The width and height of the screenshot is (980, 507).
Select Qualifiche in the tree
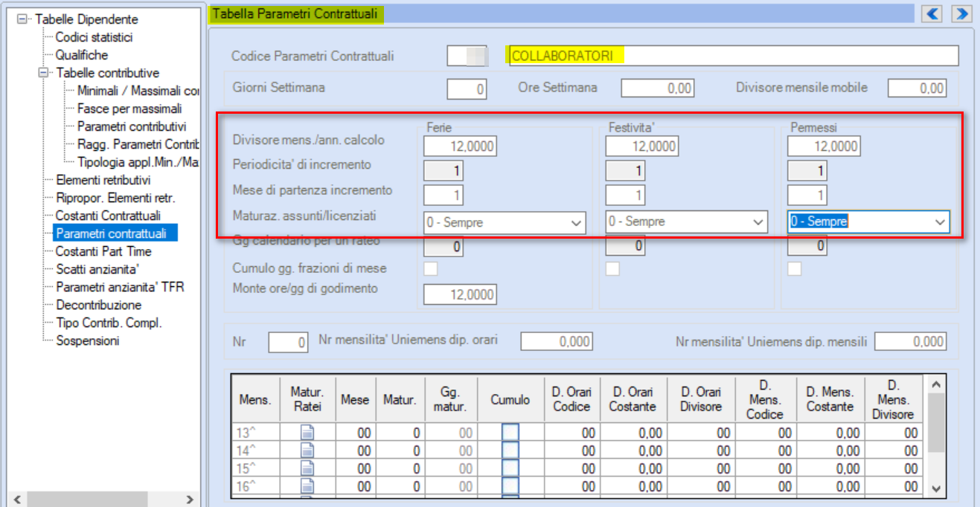(82, 55)
